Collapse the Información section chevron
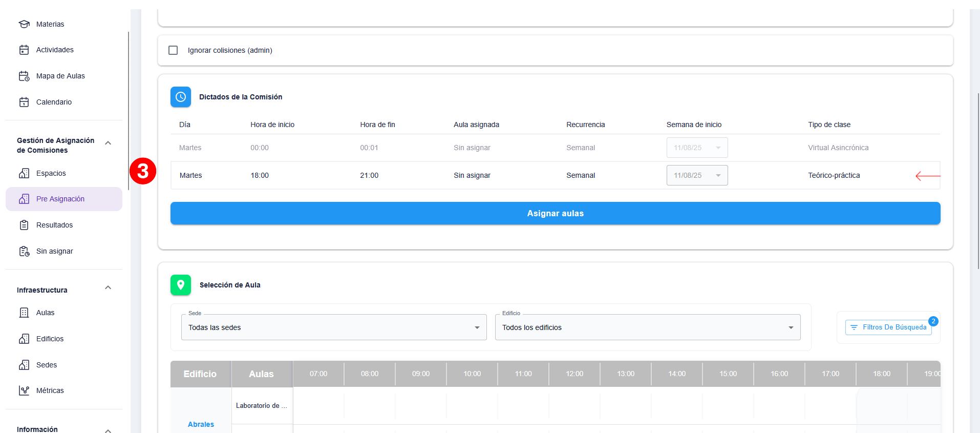The height and width of the screenshot is (433, 980). pos(108,430)
